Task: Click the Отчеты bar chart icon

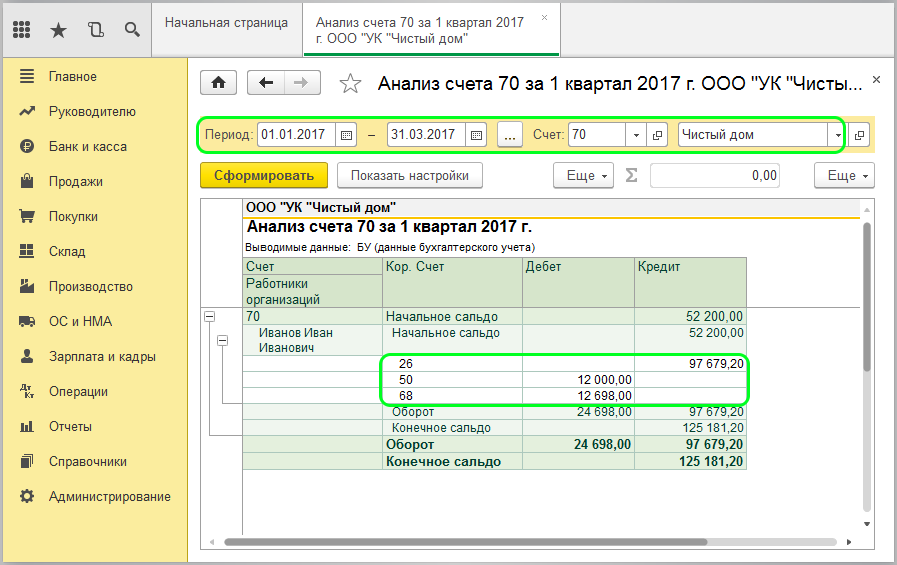Action: tap(27, 427)
